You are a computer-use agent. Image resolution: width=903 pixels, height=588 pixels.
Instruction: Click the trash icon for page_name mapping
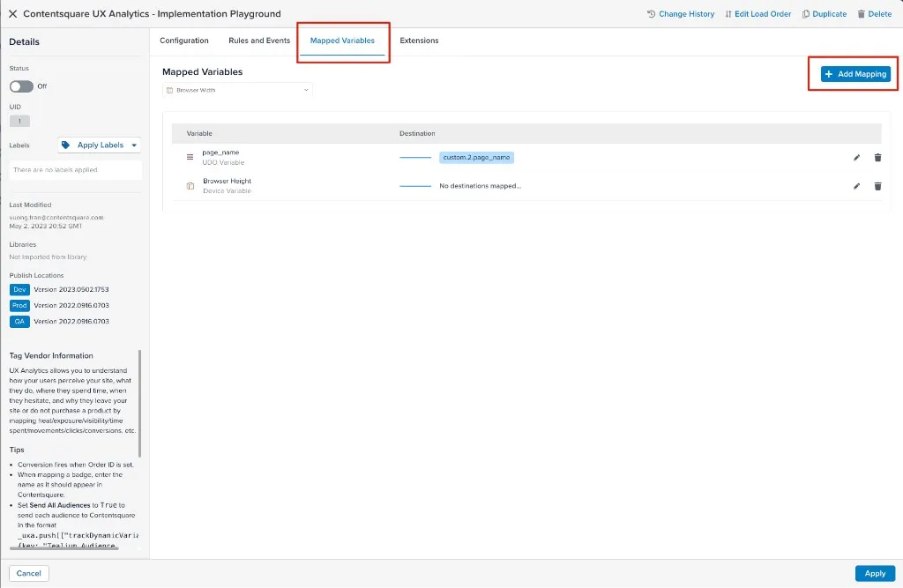(877, 158)
